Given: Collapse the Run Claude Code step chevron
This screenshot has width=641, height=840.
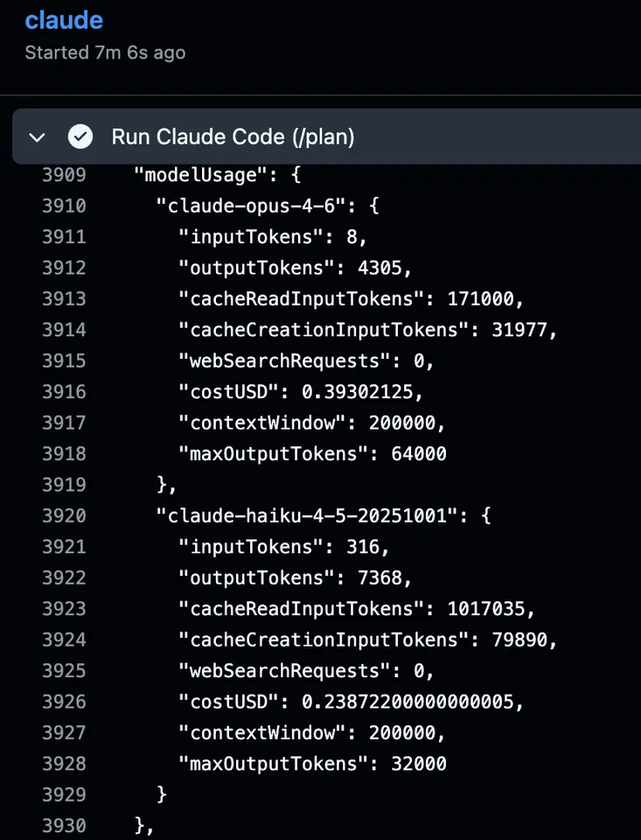Looking at the screenshot, I should point(37,137).
